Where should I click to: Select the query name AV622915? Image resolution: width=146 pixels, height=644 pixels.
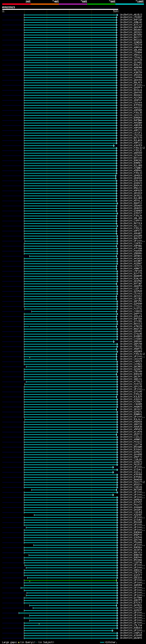[8, 7]
